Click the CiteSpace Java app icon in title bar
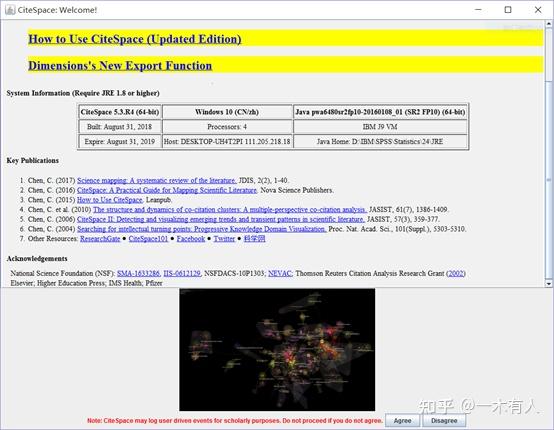Screen dimensions: 554x430 tap(10, 10)
